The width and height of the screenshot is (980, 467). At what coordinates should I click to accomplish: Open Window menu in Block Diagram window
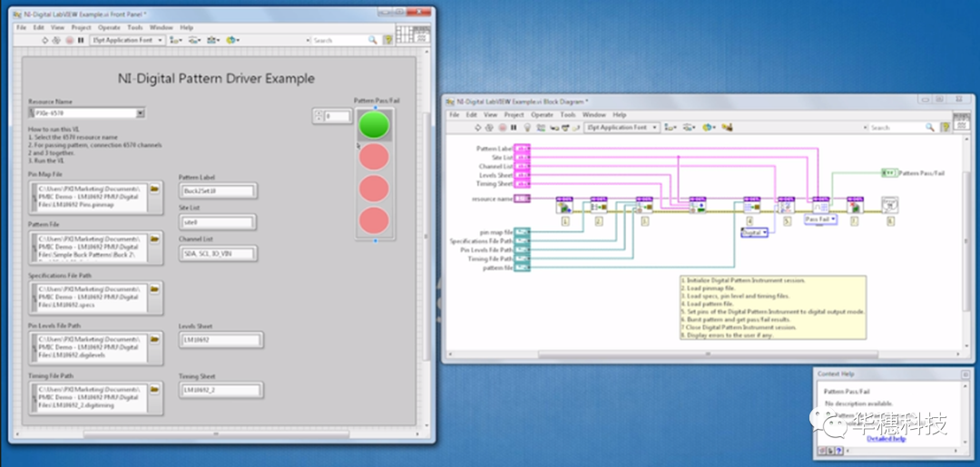(x=593, y=115)
